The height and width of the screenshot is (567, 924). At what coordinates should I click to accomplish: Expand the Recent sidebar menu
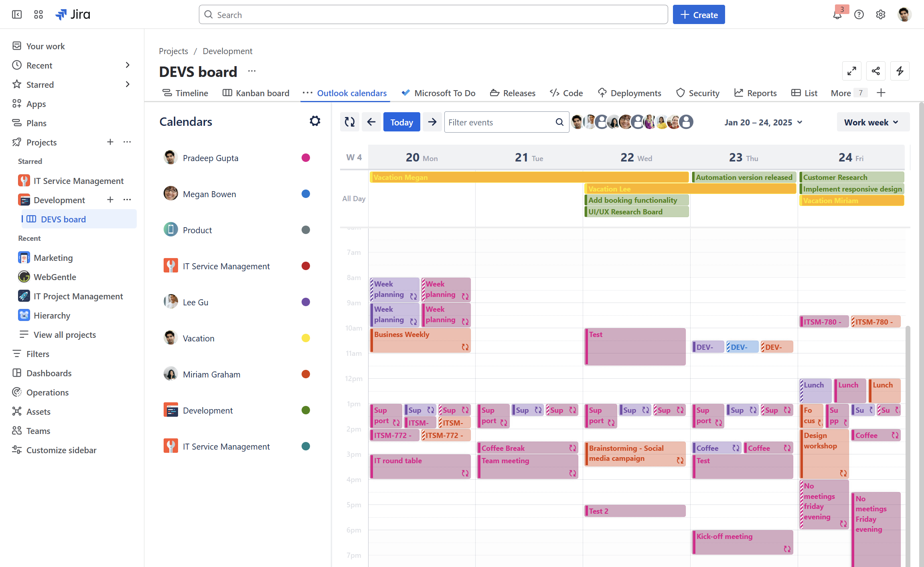[x=128, y=65]
